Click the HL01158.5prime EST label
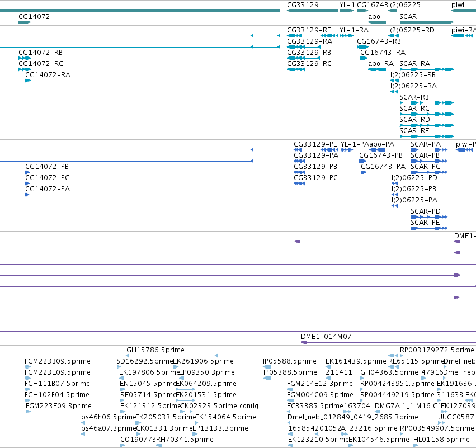Viewport: 476px width, 448px height. [441, 440]
